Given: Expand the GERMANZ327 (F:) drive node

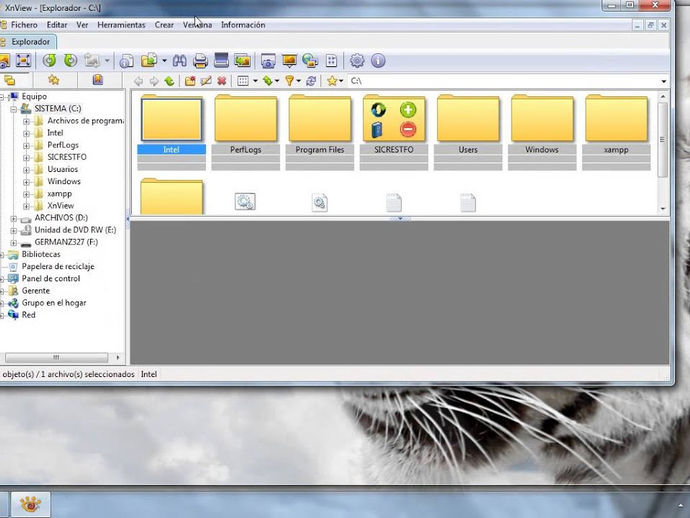Looking at the screenshot, I should click(14, 242).
